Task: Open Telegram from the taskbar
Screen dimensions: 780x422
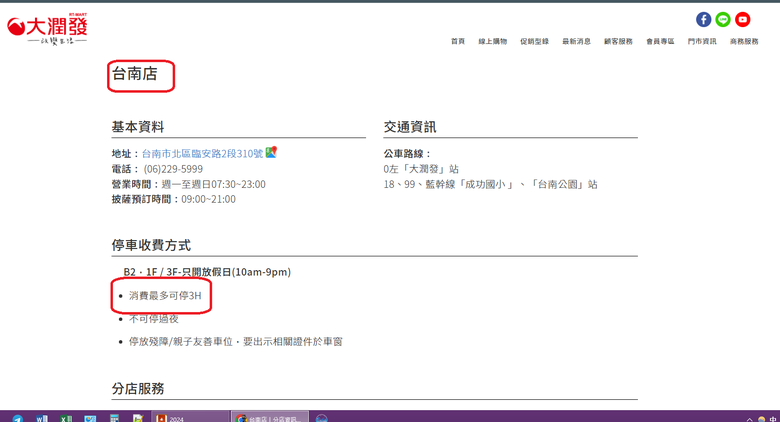Action: [17, 419]
